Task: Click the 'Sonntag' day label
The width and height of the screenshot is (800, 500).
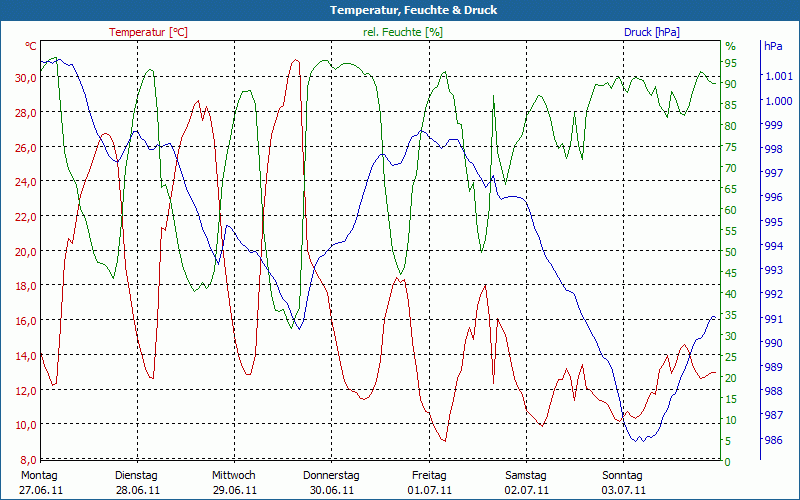Action: tap(622, 475)
